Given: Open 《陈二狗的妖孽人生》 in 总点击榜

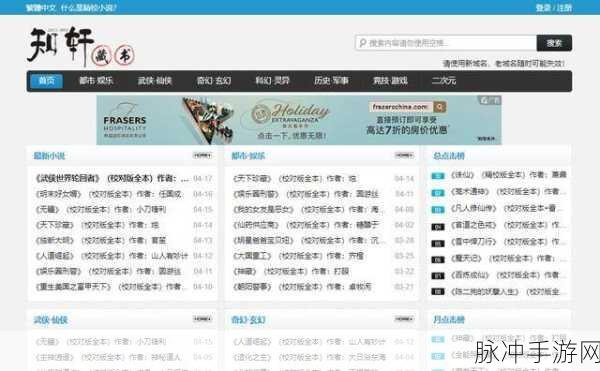Looking at the screenshot, I should pyautogui.click(x=506, y=292).
